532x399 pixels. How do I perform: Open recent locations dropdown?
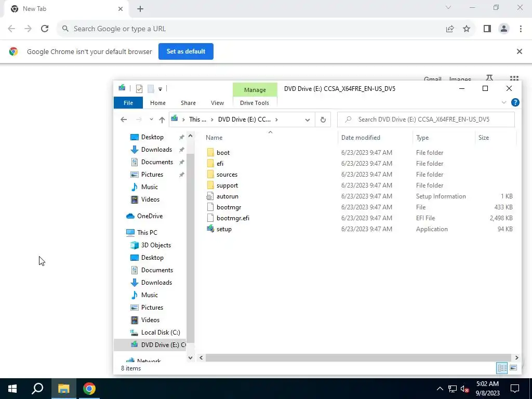pos(151,119)
